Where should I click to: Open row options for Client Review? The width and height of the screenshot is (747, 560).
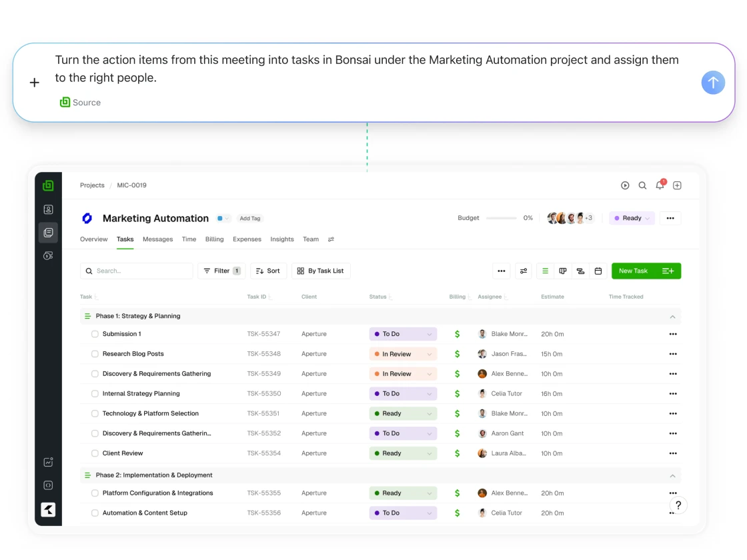tap(673, 453)
